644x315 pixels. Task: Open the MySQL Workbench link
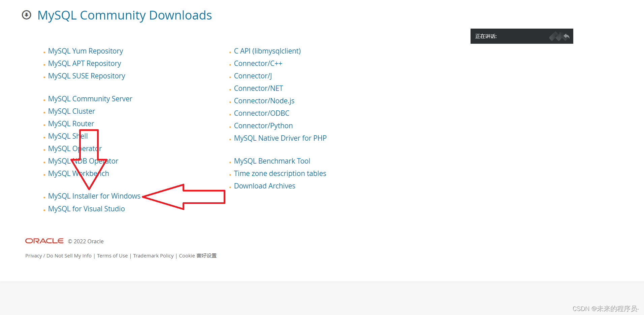coord(78,173)
